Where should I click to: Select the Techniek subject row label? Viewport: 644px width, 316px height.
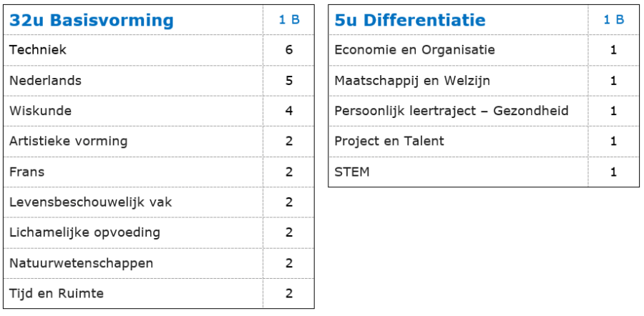tap(38, 50)
